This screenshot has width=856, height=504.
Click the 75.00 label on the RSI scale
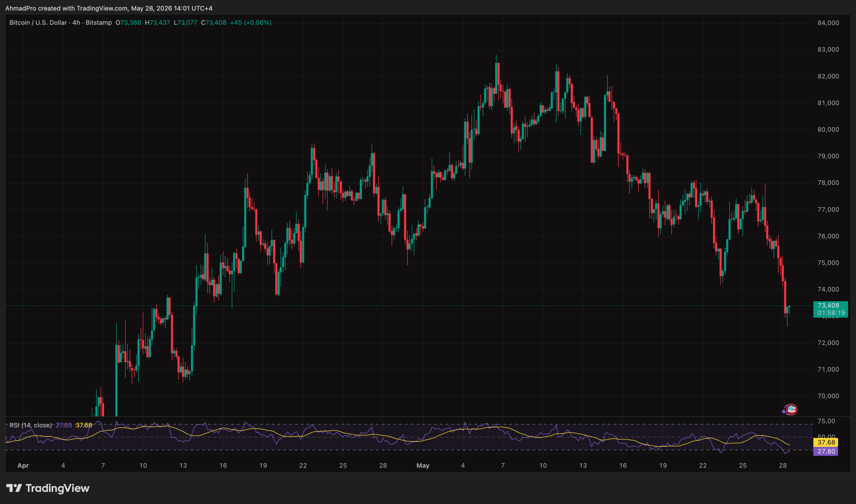pyautogui.click(x=826, y=421)
